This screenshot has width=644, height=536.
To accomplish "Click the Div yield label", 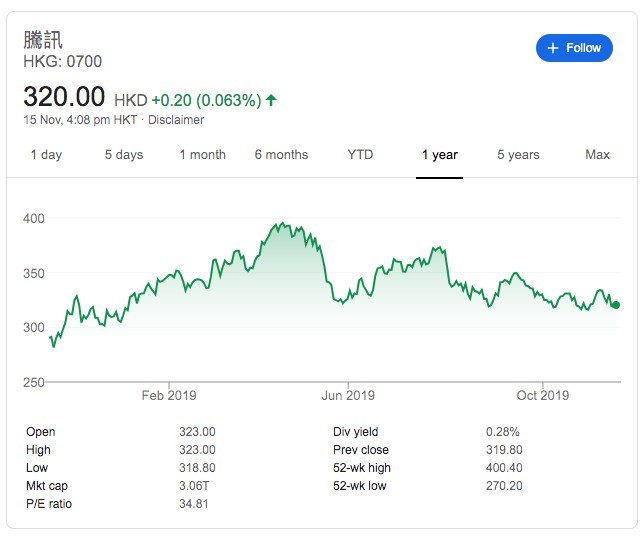I will [356, 432].
